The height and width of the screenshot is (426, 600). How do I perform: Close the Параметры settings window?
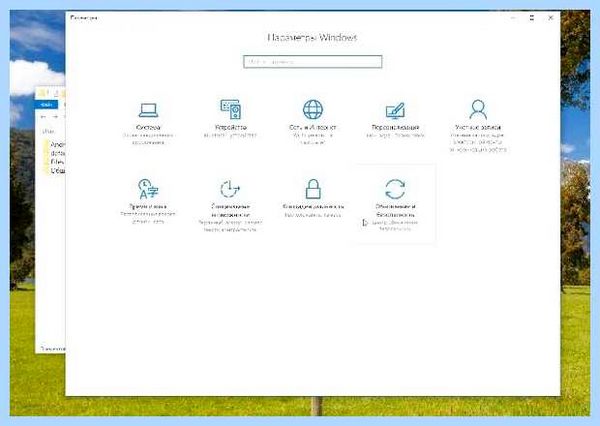pos(551,18)
